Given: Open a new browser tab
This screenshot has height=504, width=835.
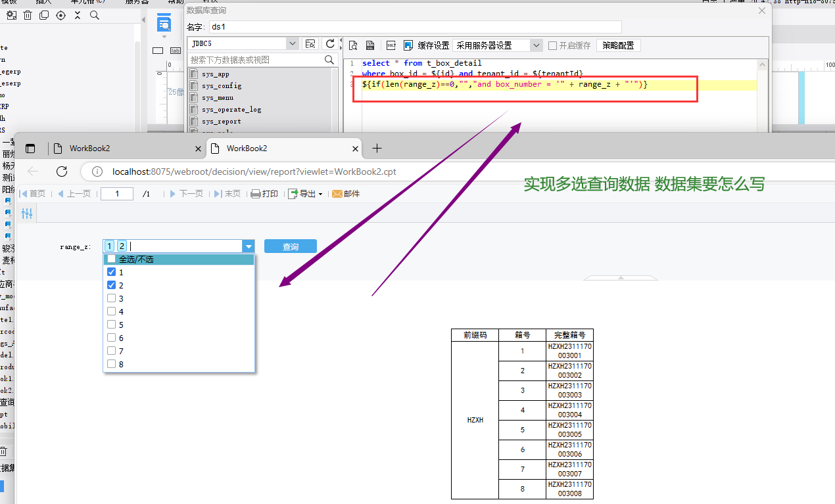Looking at the screenshot, I should 377,149.
